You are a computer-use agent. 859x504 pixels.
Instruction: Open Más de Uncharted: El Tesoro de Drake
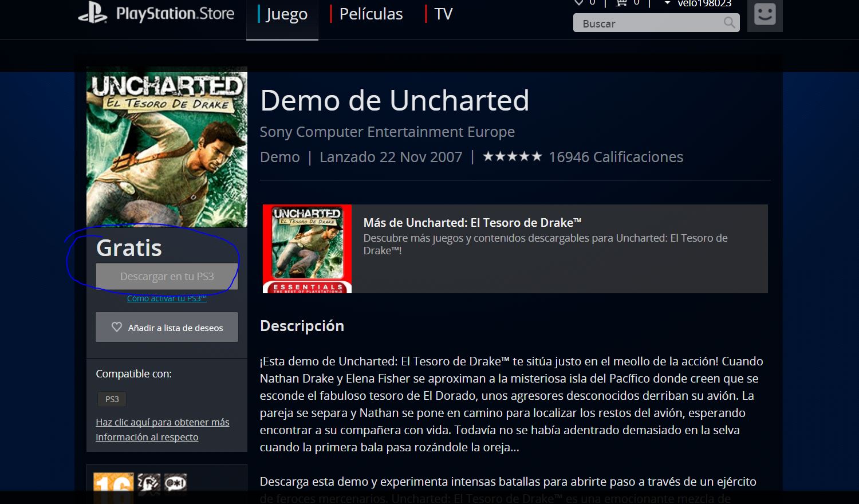tap(472, 223)
